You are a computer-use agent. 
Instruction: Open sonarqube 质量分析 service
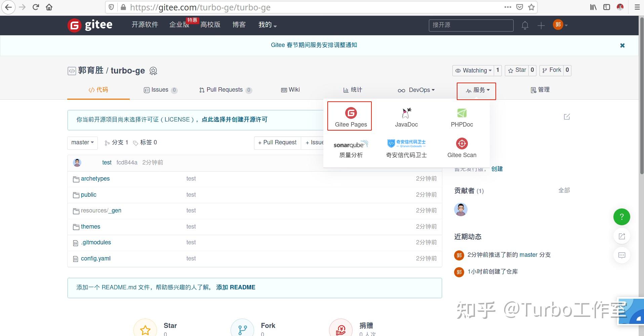click(351, 149)
